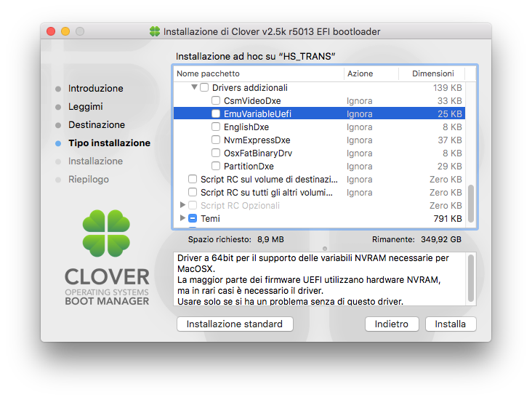
Task: Check the EmuVariableUefi checkbox
Action: coord(216,113)
